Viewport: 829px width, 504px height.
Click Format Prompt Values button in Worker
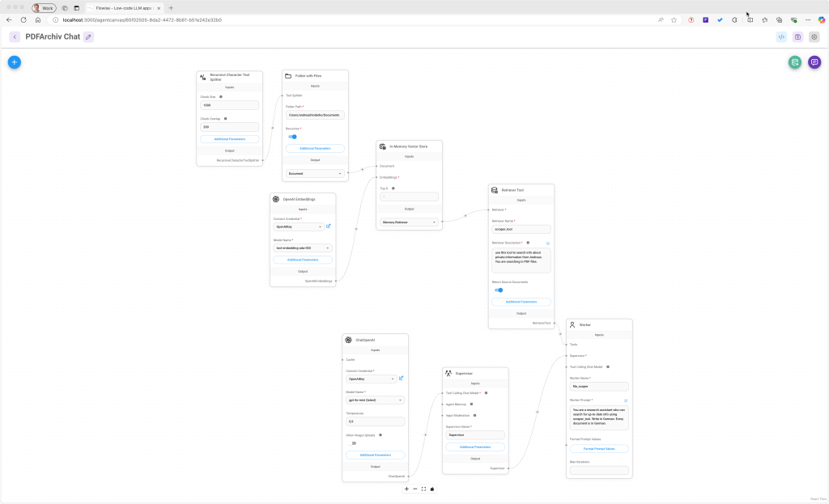click(599, 448)
